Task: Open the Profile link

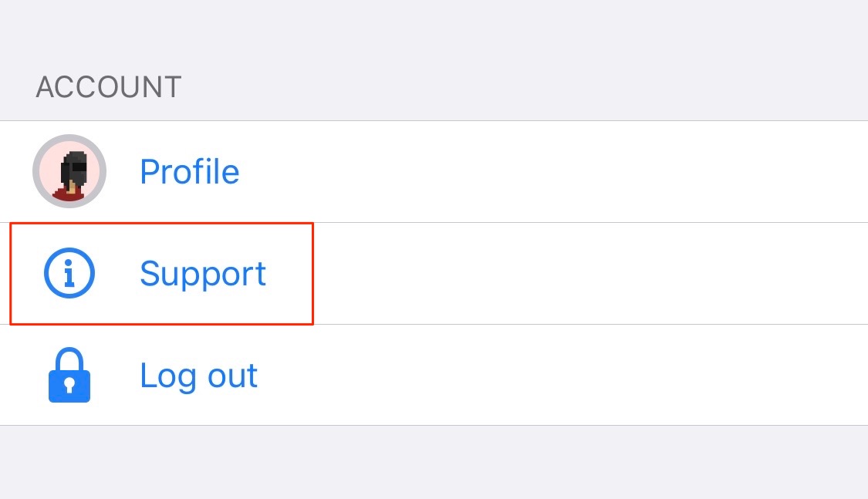Action: 189,171
